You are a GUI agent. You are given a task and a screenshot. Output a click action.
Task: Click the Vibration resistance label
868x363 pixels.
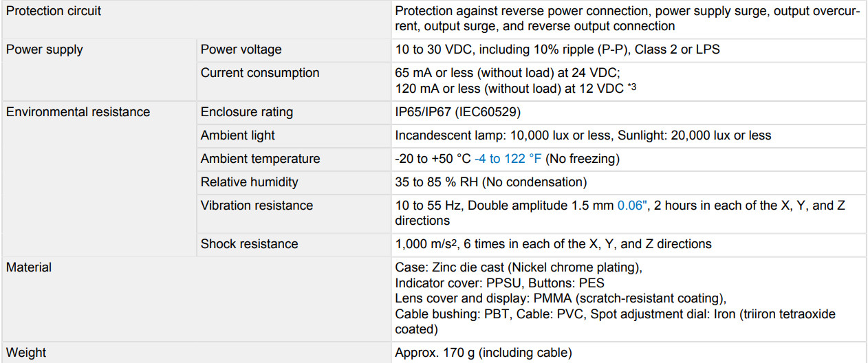257,206
